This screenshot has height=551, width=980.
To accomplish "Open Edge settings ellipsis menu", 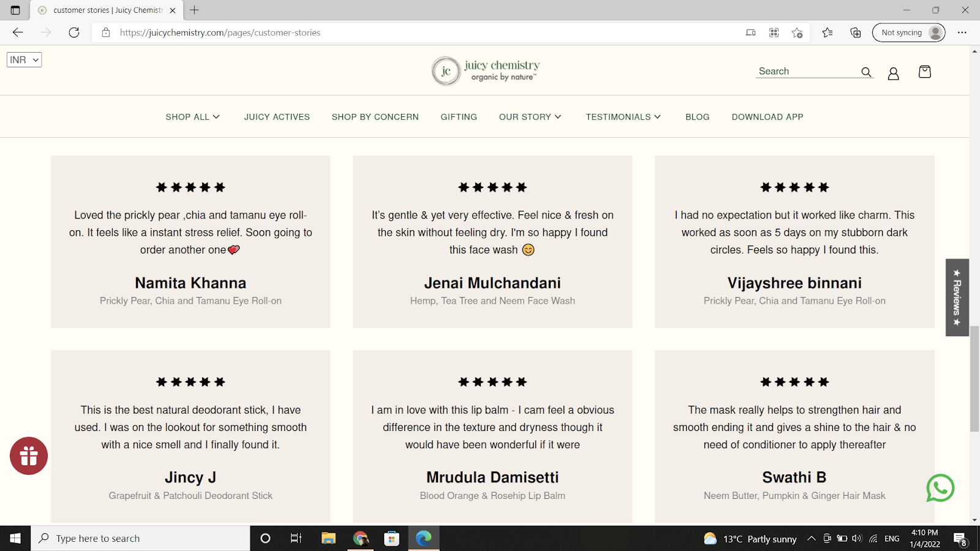I will pyautogui.click(x=962, y=32).
